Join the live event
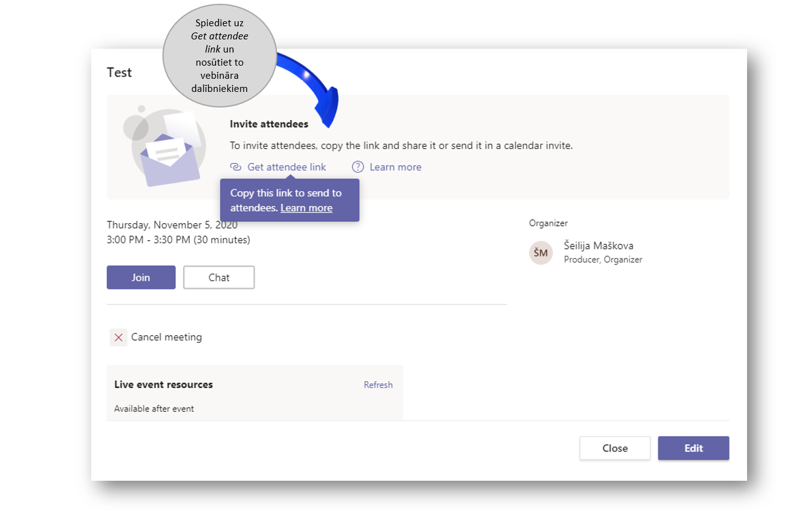 (x=141, y=278)
